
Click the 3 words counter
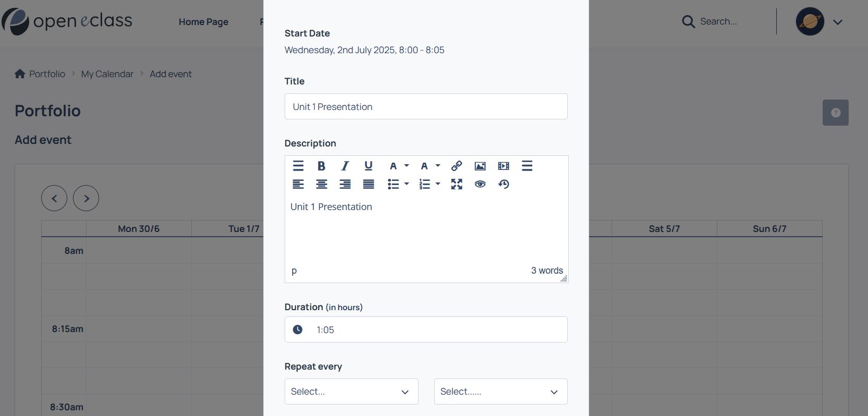[547, 271]
